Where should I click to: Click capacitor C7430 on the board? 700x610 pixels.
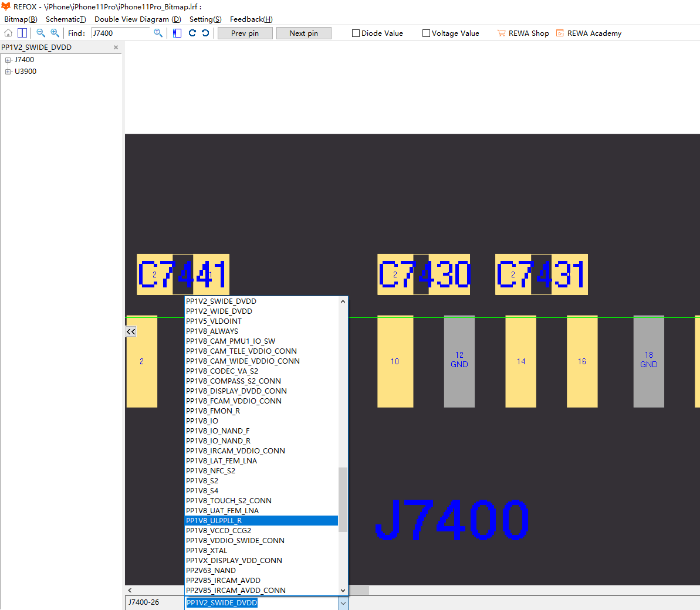(x=424, y=274)
